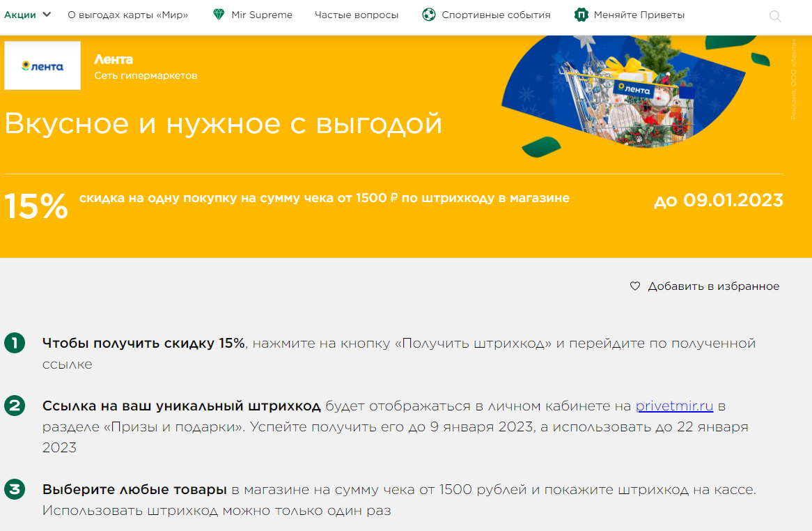Click 'Чтобы получить скидку 15%' text
This screenshot has width=812, height=531.
(x=143, y=343)
